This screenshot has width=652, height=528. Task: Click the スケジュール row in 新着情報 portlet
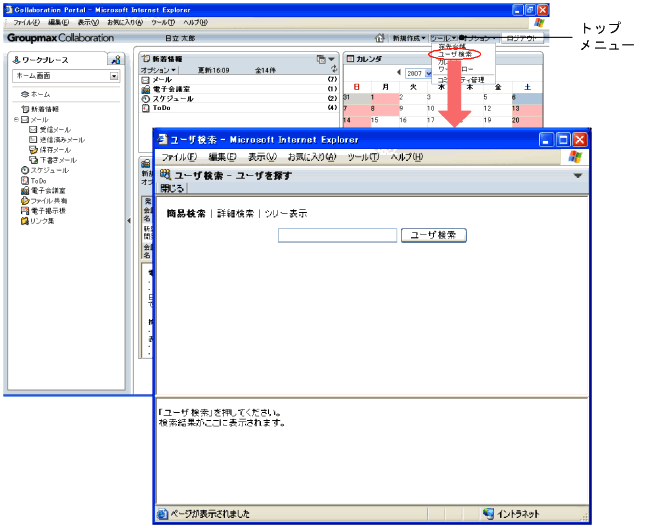tap(239, 99)
